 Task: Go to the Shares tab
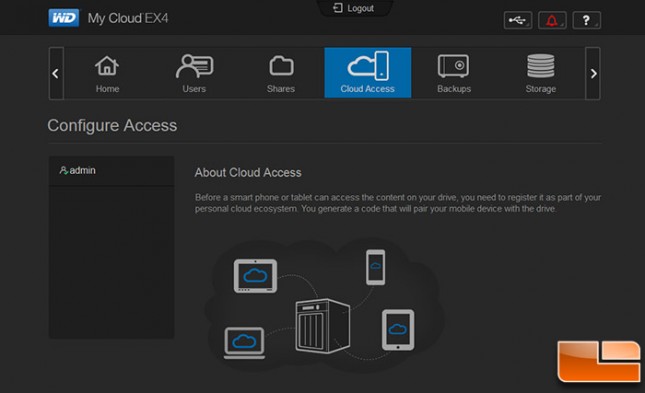pyautogui.click(x=281, y=73)
